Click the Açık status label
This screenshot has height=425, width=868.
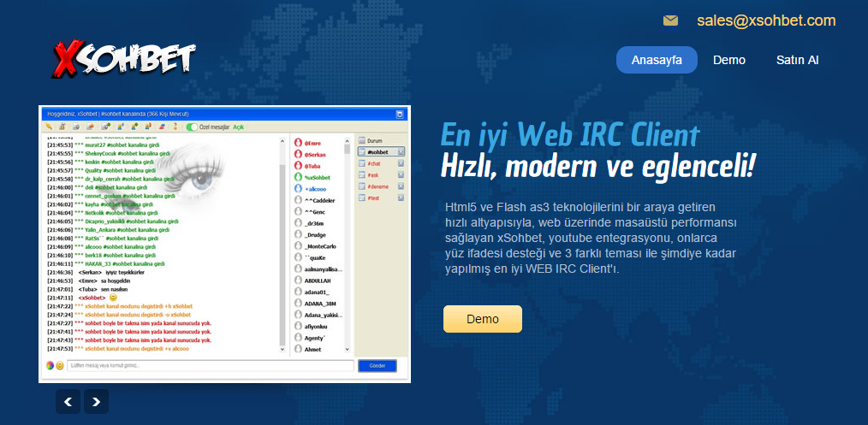pyautogui.click(x=238, y=127)
